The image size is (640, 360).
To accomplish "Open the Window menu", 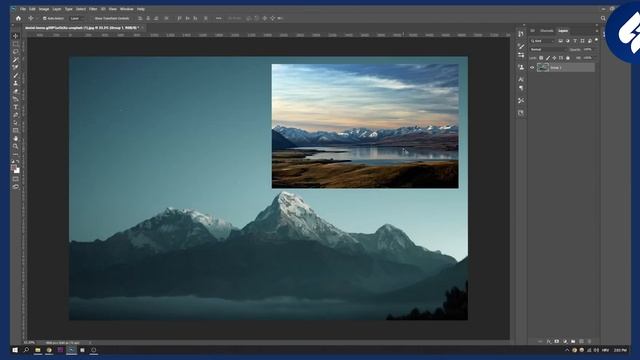I will click(127, 9).
